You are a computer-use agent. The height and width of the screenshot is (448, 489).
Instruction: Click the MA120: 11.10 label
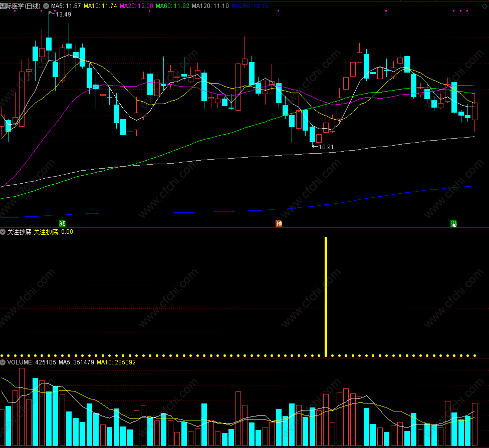tap(210, 6)
